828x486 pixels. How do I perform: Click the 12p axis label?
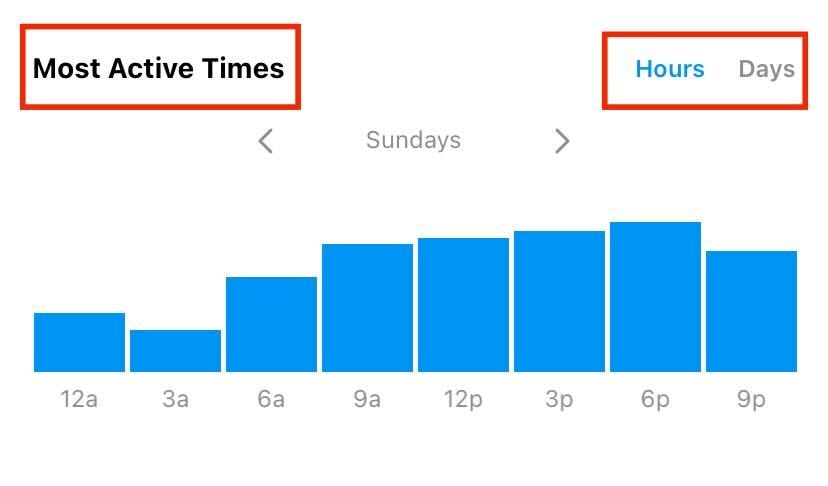click(x=463, y=400)
